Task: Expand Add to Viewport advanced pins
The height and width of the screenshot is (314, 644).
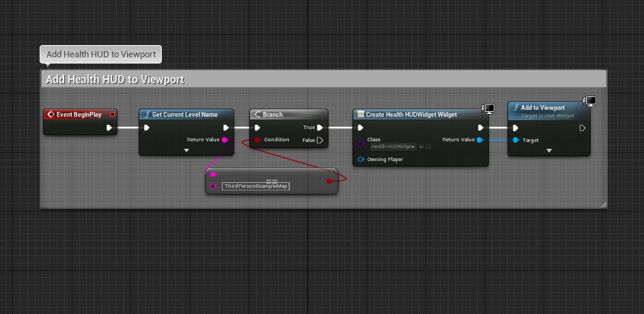Action: click(x=549, y=151)
